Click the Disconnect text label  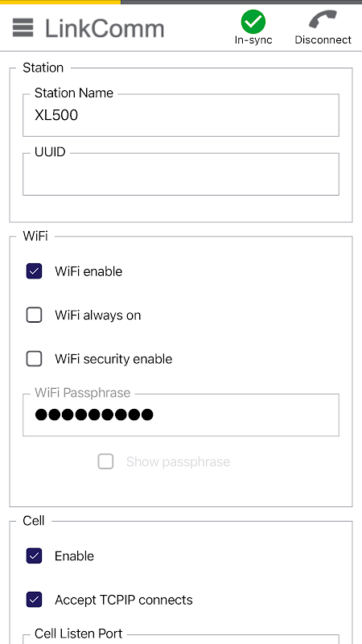[323, 39]
